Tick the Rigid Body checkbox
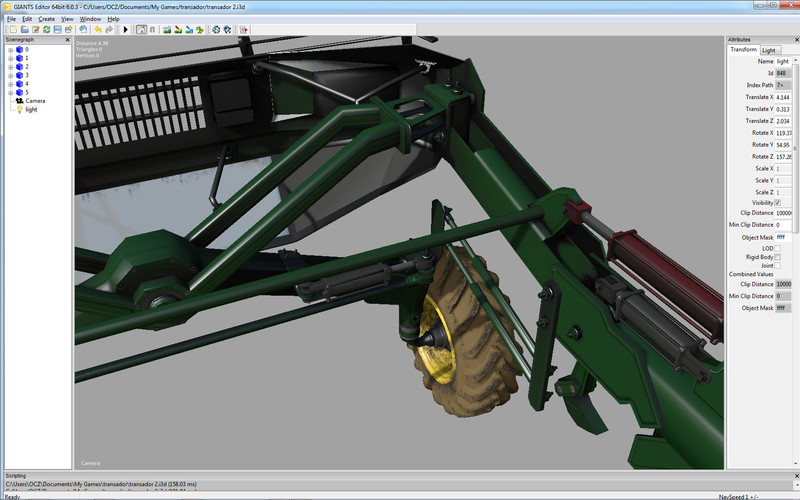The image size is (800, 500). tap(778, 257)
